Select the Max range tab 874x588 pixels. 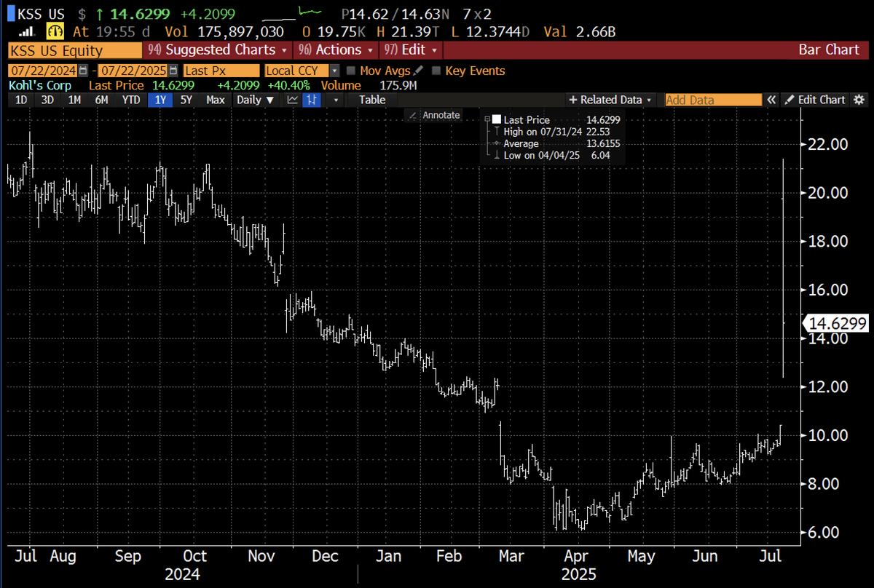click(216, 100)
